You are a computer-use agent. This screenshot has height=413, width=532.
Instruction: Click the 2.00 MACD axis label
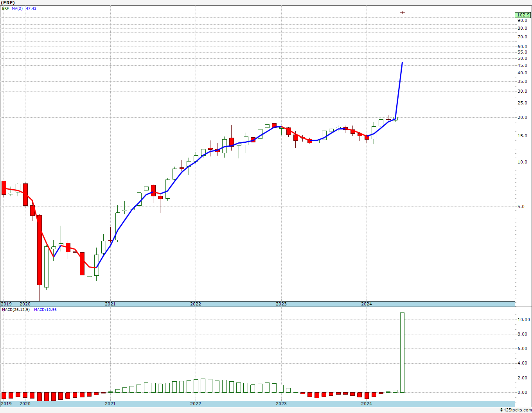pos(523,378)
